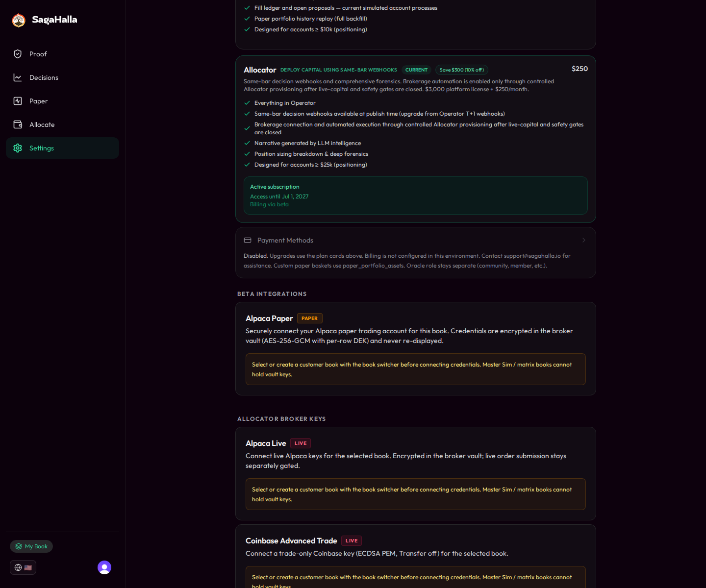Image resolution: width=706 pixels, height=588 pixels.
Task: Click the BETA INTEGRATIONS heading
Action: point(272,294)
